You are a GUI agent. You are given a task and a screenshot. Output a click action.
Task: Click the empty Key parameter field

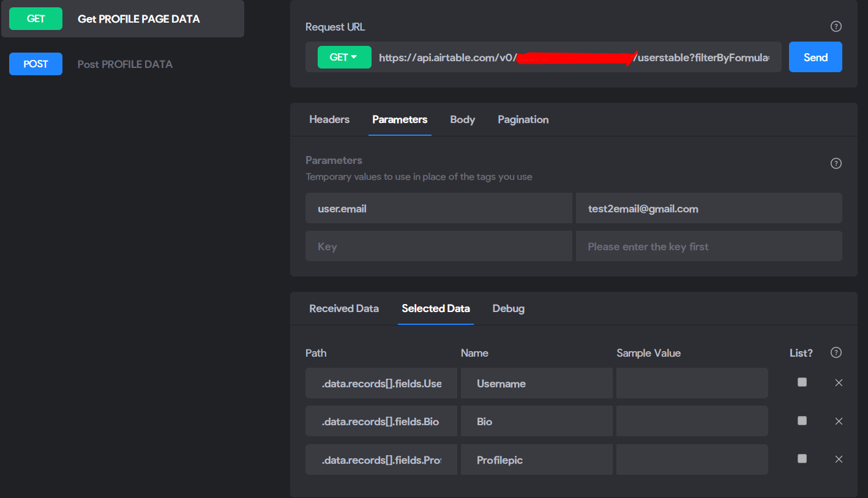click(x=439, y=246)
